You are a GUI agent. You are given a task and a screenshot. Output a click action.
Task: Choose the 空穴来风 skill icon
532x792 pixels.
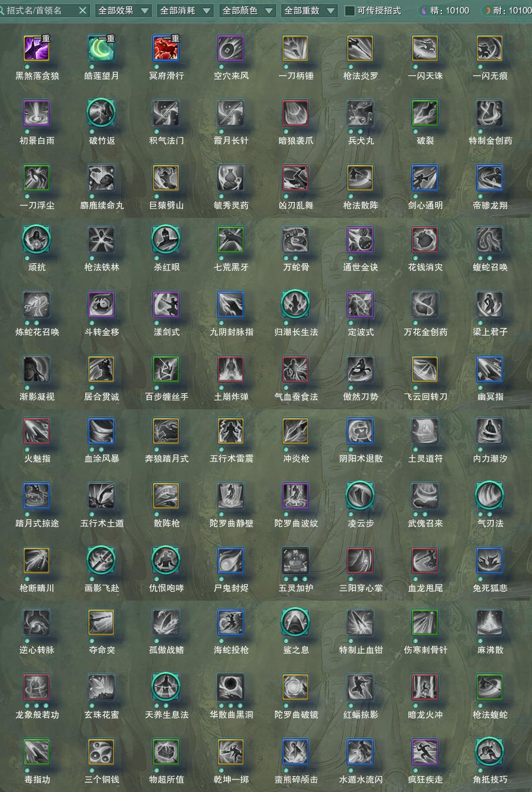[x=231, y=48]
